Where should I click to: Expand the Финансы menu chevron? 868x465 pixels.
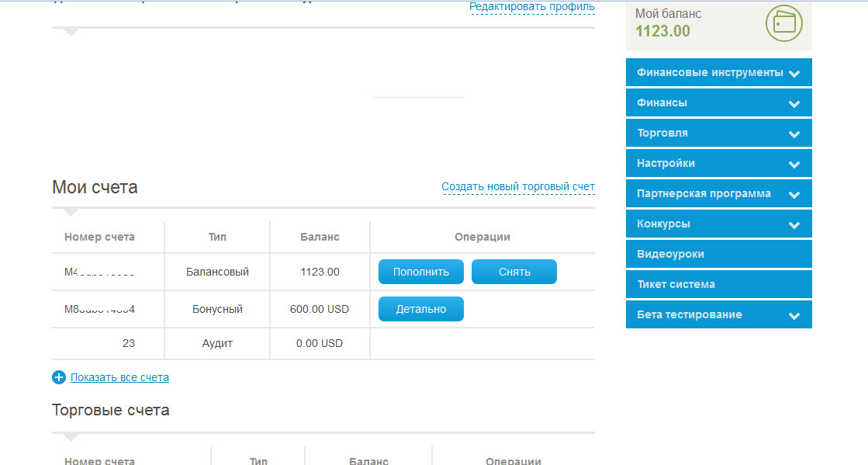point(794,104)
